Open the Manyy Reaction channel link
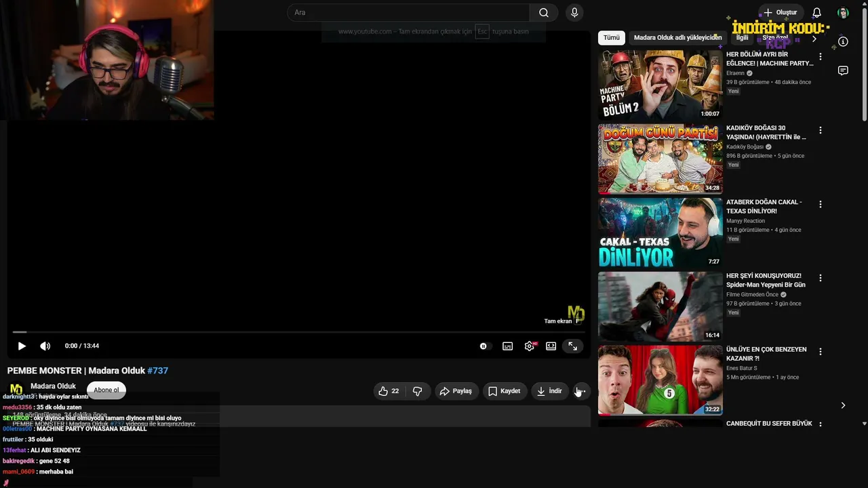Image resolution: width=868 pixels, height=488 pixels. [745, 220]
